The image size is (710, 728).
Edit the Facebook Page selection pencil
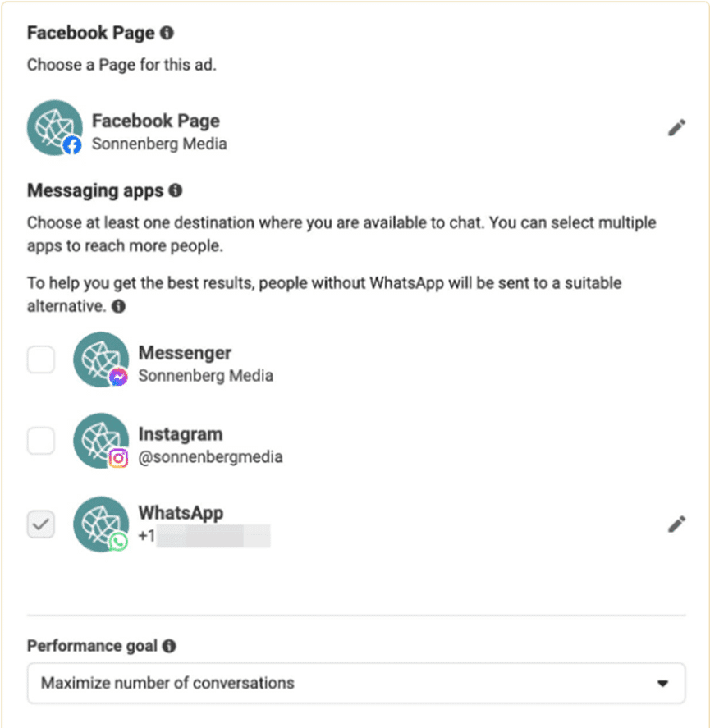pos(676,128)
